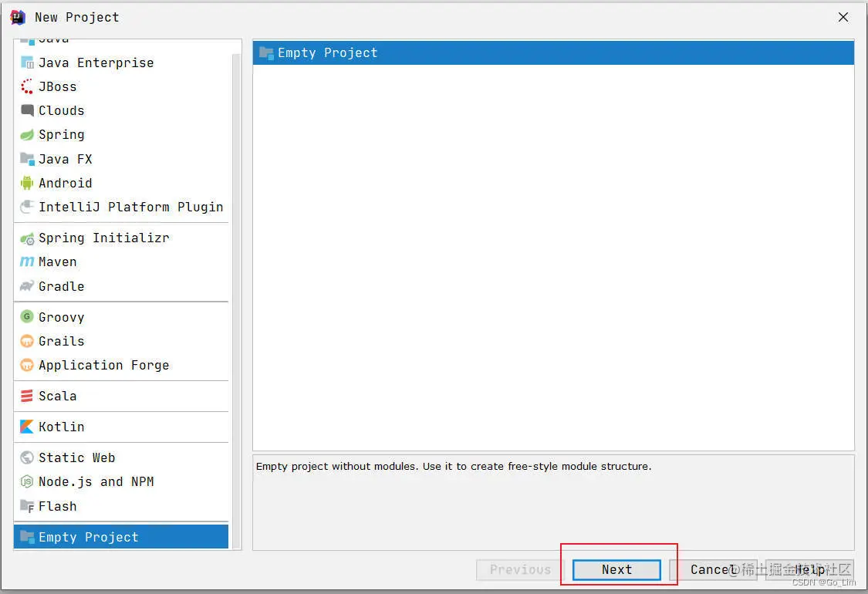
Task: Close the New Project dialog
Action: tap(843, 17)
